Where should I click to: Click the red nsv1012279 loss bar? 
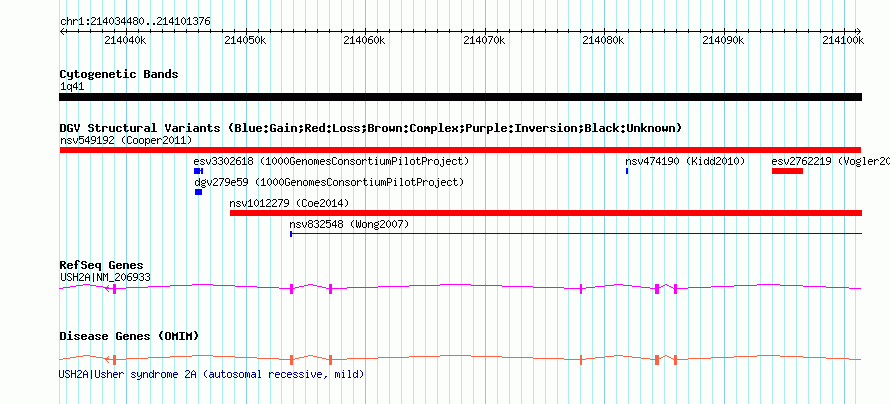click(545, 213)
